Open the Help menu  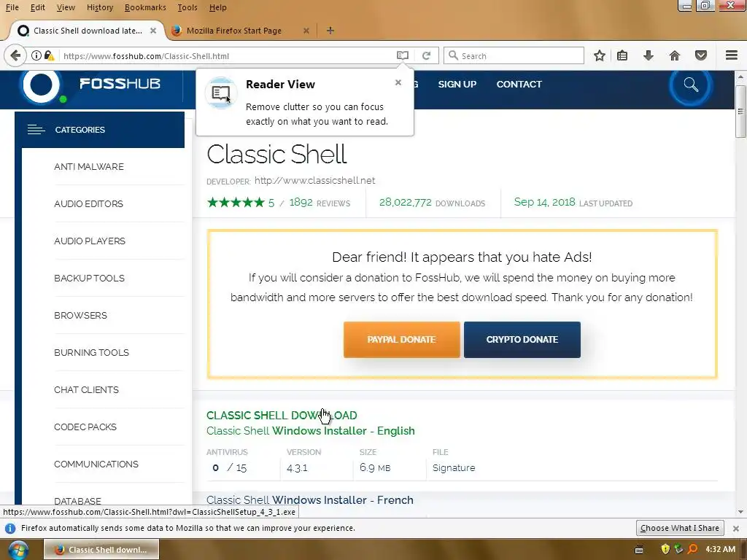tap(217, 7)
